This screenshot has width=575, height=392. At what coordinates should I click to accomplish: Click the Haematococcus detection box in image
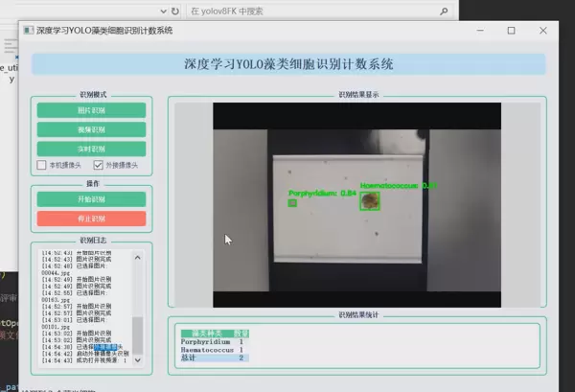coord(370,200)
